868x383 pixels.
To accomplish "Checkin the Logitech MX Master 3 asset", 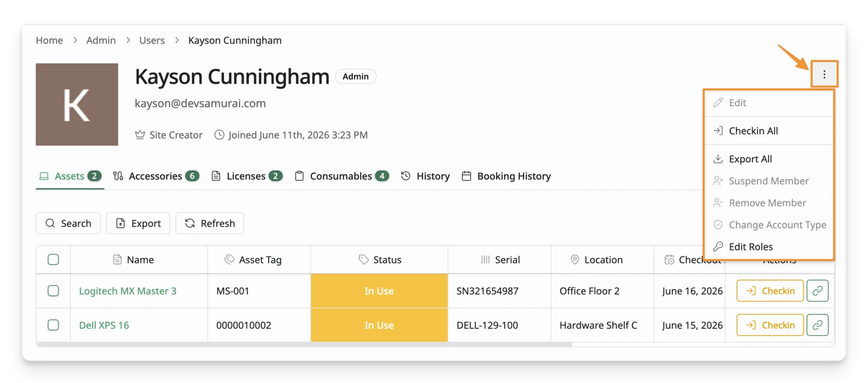I will [770, 291].
